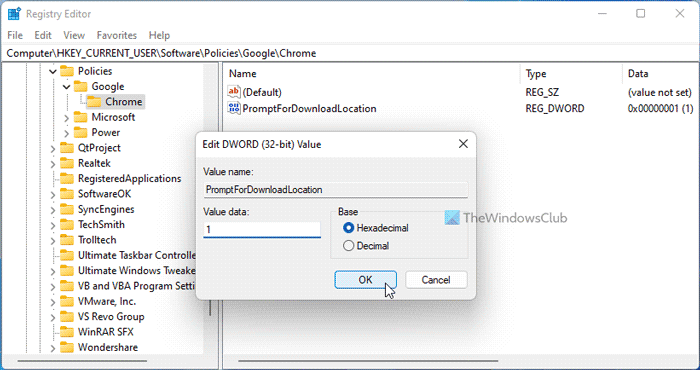
Task: Click the Registry Editor app icon in title bar
Action: pyautogui.click(x=14, y=14)
